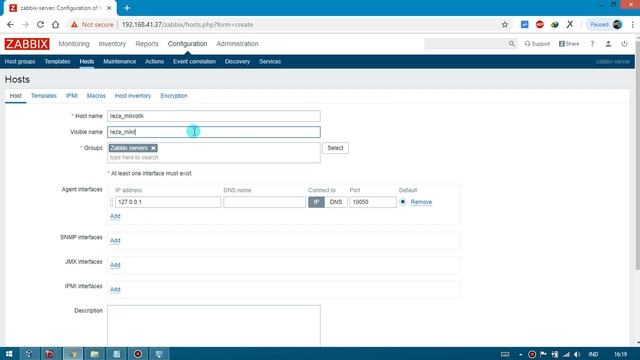Click the Not secure warning icon
The width and height of the screenshot is (640, 360).
click(74, 24)
